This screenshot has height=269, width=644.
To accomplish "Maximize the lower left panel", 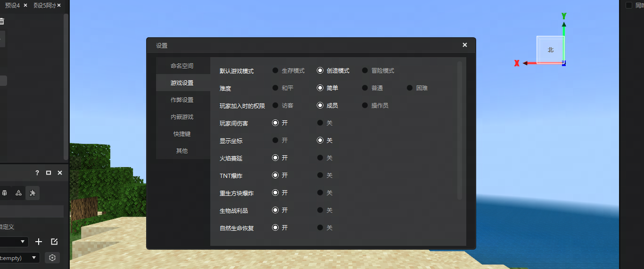I will (49, 173).
